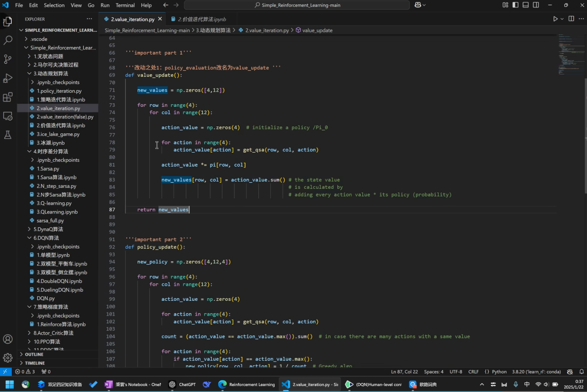Go forward using the navigation arrow
The height and width of the screenshot is (392, 587).
(176, 5)
